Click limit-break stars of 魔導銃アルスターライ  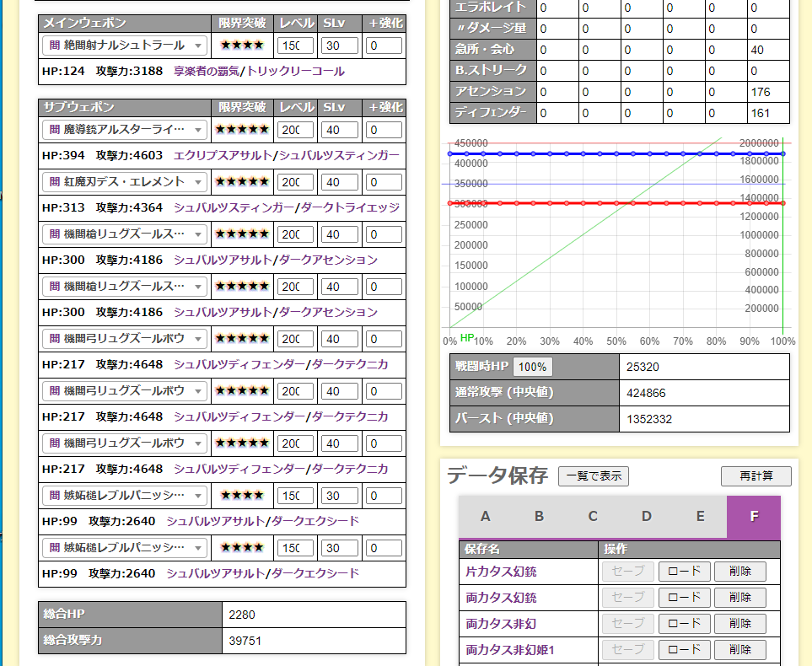tap(242, 129)
